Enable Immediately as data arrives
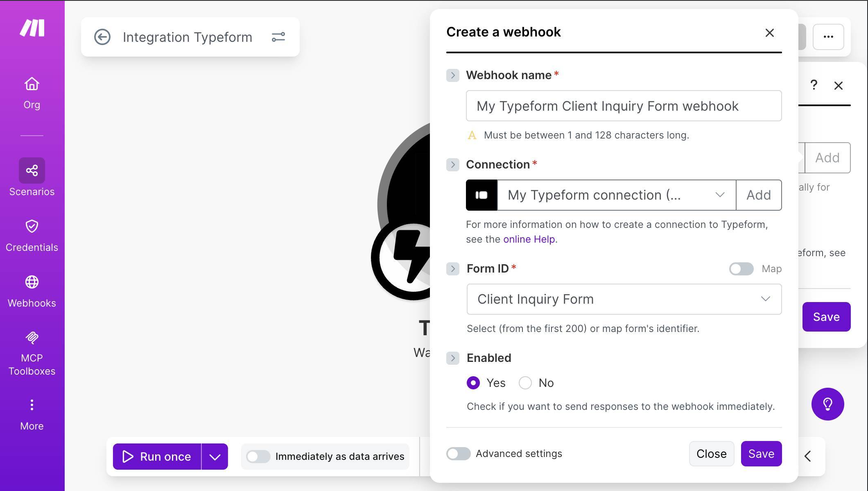Viewport: 868px width, 491px height. (258, 456)
